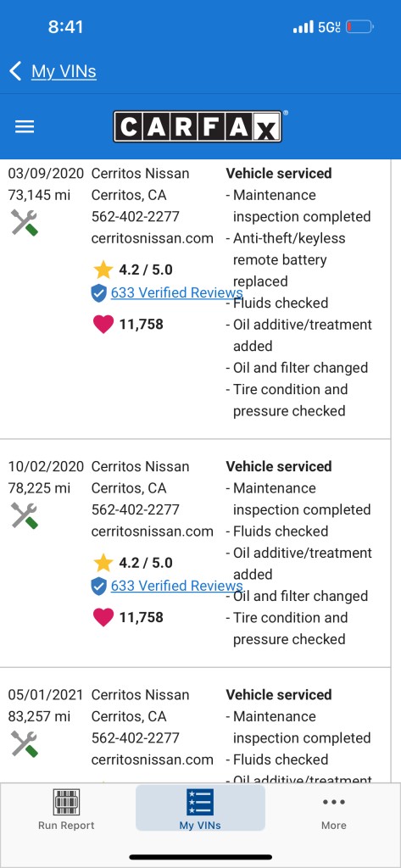Tap the CARFAX logo
Image resolution: width=401 pixels, height=868 pixels.
[198, 126]
